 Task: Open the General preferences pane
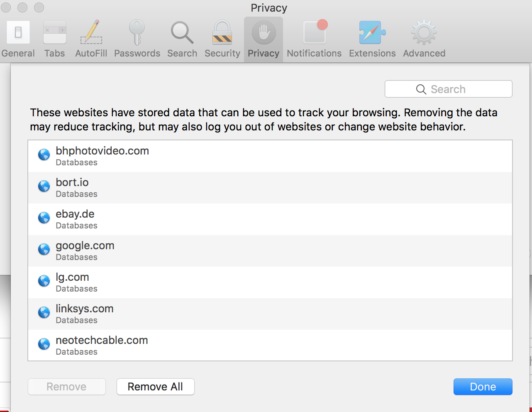click(18, 39)
